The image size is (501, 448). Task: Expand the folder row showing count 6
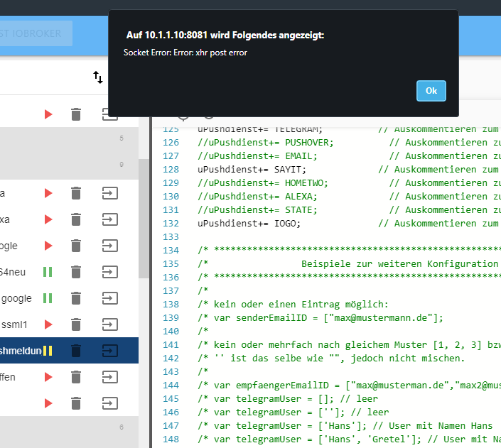(x=64, y=427)
